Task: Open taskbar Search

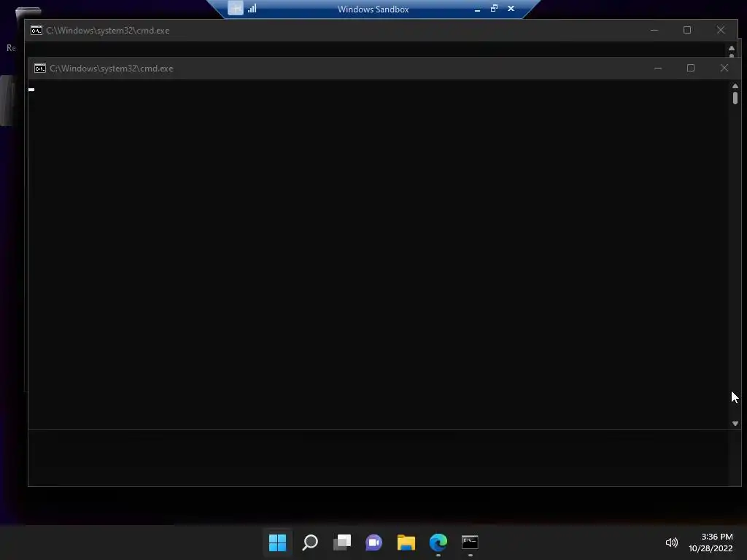Action: [310, 542]
